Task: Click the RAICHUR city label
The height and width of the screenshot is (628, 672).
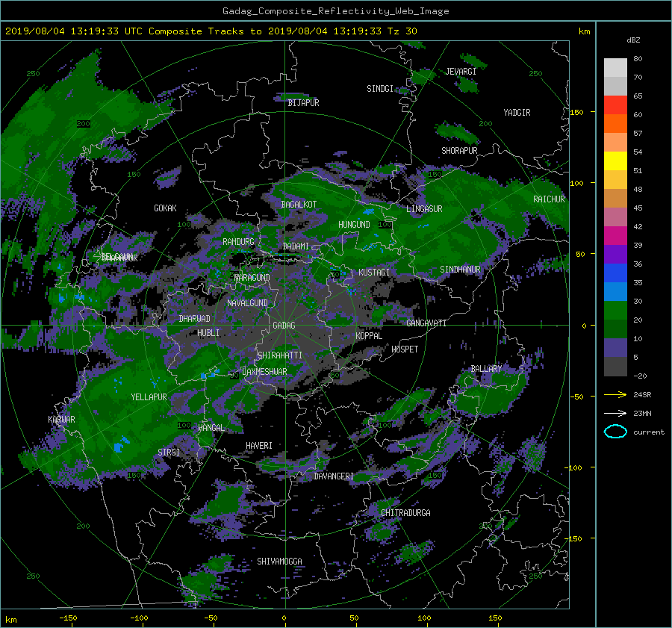Action: click(x=549, y=199)
